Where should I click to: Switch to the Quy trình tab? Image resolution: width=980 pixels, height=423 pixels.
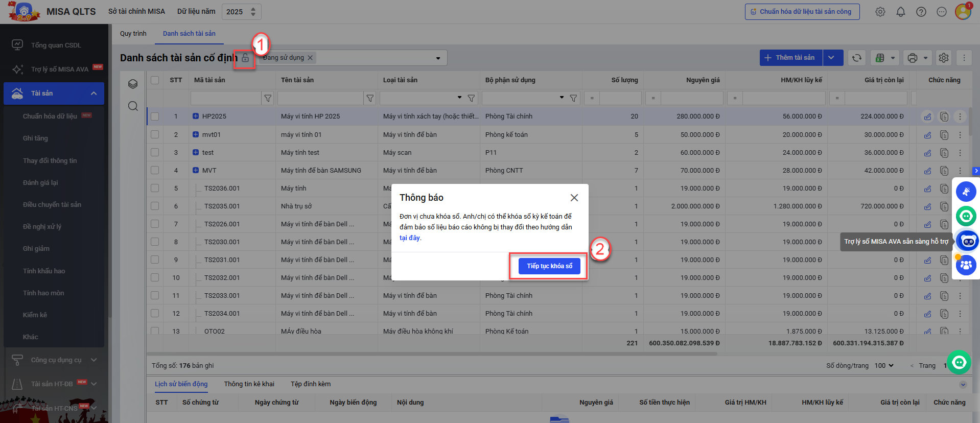(133, 34)
